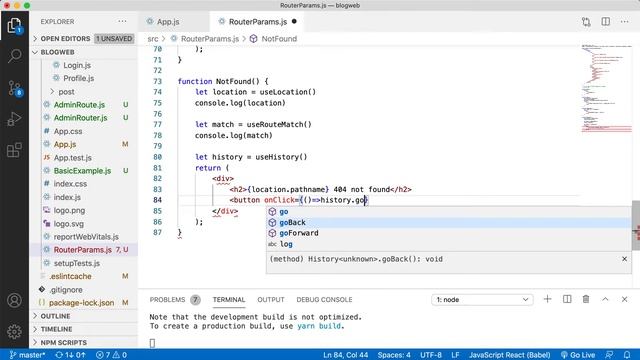Synchronize changes in status bar
Viewport: 640px width, 360px height.
70,355
